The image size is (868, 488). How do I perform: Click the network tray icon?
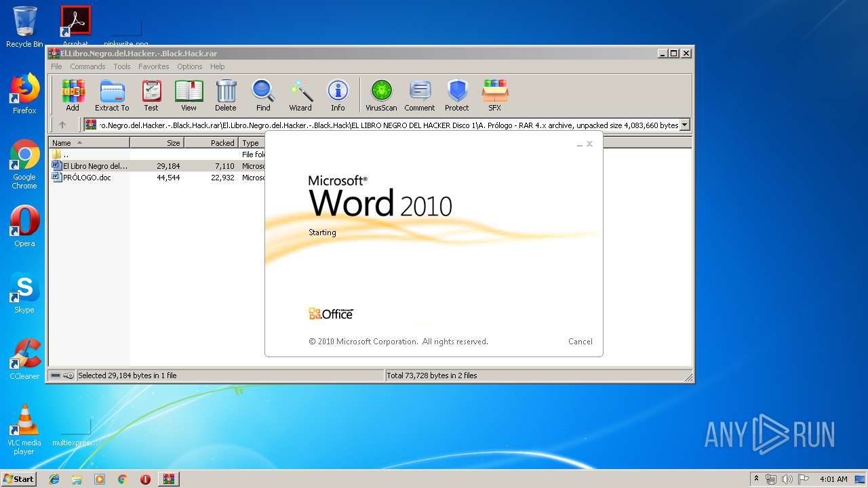771,479
